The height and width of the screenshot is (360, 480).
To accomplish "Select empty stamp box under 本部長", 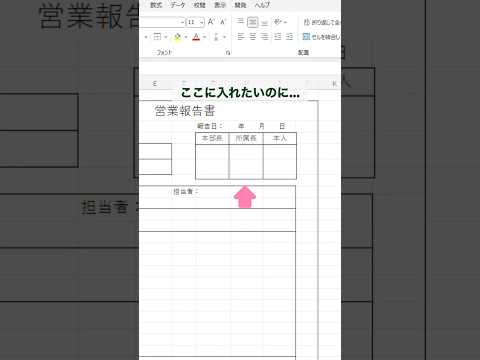I will tap(212, 162).
